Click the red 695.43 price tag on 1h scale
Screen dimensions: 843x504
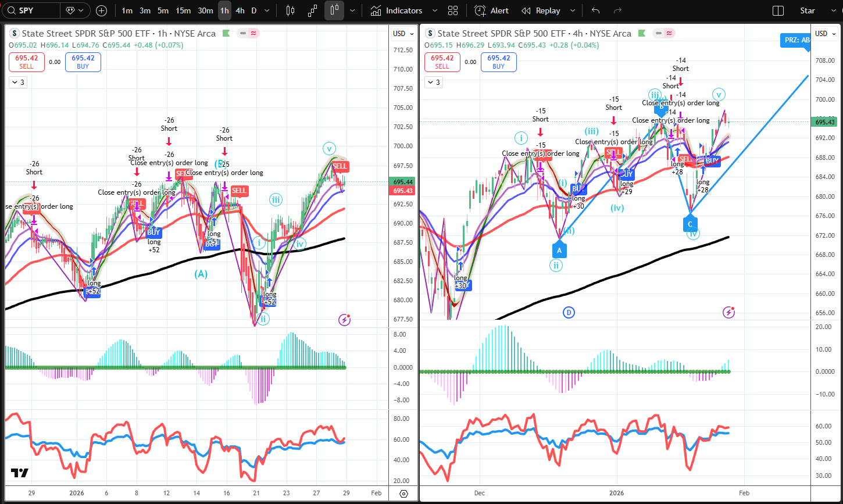[402, 191]
